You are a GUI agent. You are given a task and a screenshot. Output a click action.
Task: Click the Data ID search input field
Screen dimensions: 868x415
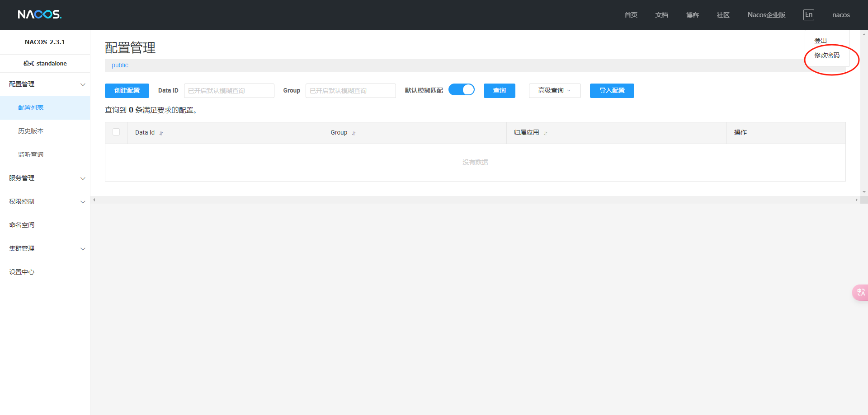229,91
